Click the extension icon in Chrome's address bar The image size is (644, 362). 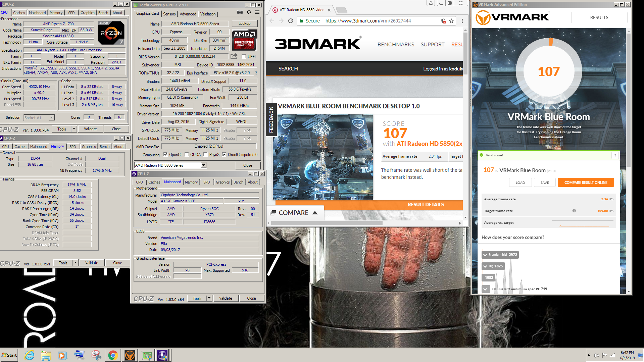[x=443, y=21]
